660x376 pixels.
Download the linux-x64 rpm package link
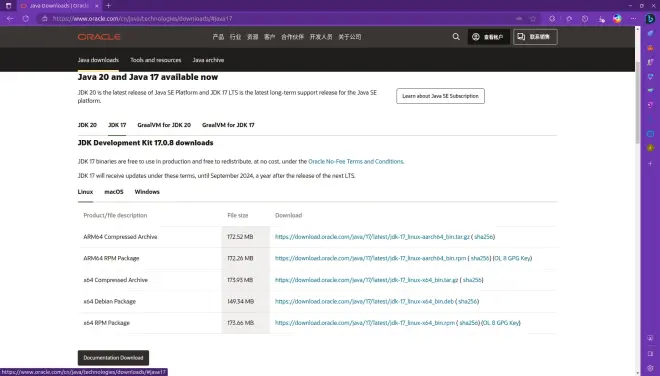click(365, 323)
